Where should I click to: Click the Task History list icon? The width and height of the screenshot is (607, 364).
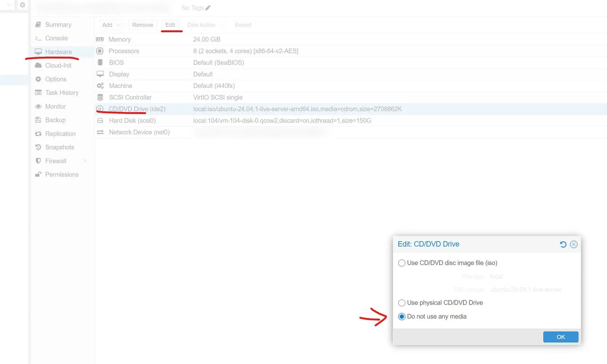(x=38, y=93)
